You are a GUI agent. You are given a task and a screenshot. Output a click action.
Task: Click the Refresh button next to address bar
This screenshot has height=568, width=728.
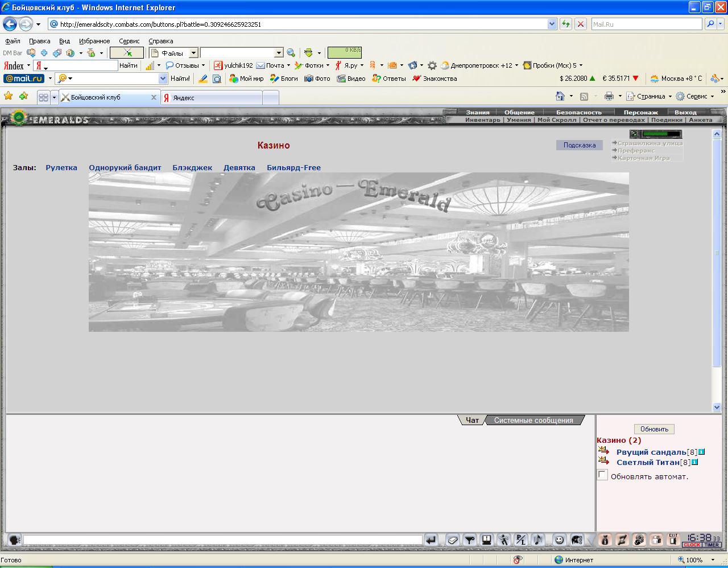pyautogui.click(x=566, y=24)
